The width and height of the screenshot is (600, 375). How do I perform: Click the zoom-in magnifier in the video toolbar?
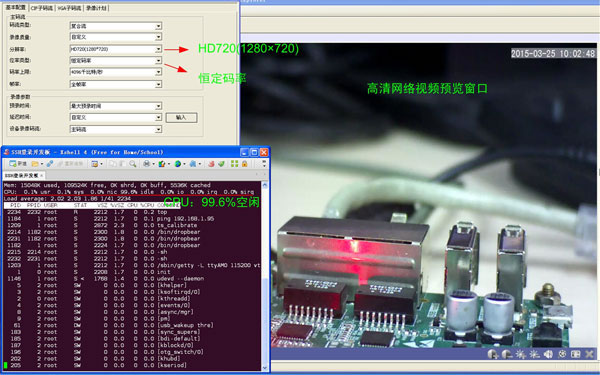(493, 354)
